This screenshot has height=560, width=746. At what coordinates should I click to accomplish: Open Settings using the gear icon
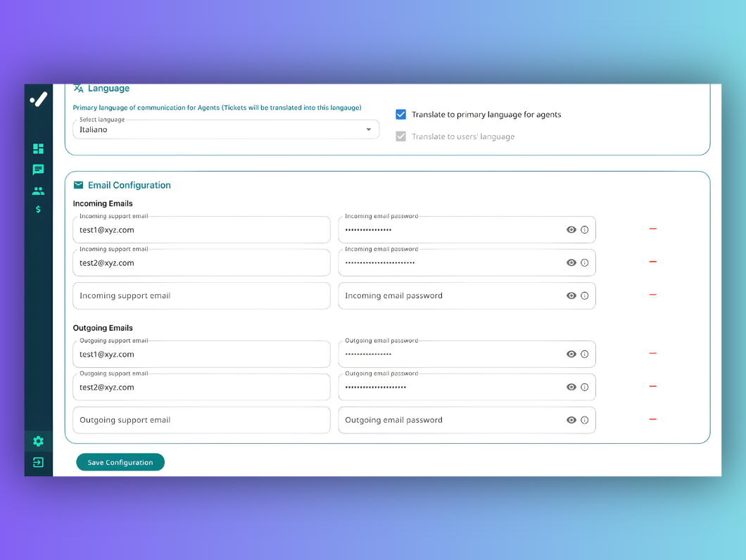point(38,441)
